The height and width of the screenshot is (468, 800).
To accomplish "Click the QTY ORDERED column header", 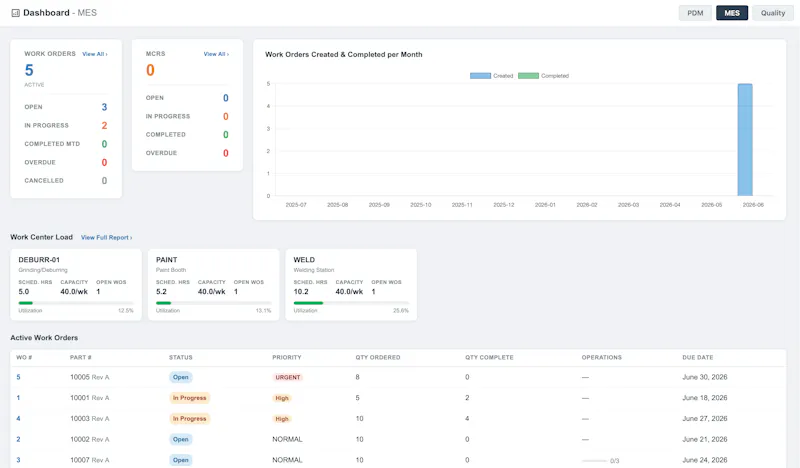I will click(x=378, y=357).
